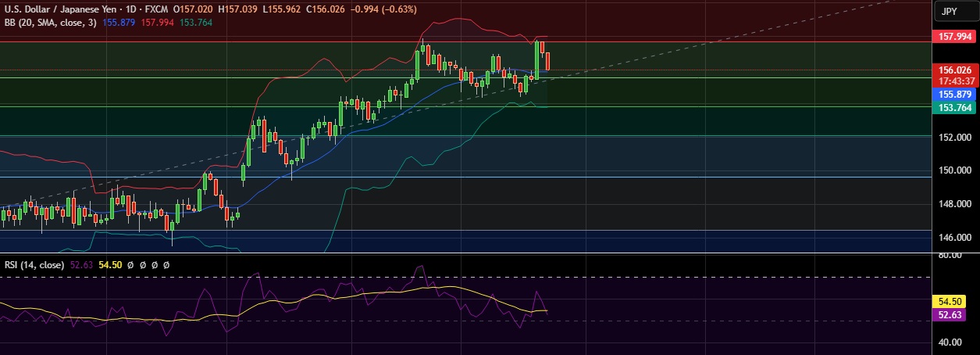This screenshot has width=980, height=355.
Task: Click the yellow RSI MA value 54.50 in legend
Action: point(112,265)
